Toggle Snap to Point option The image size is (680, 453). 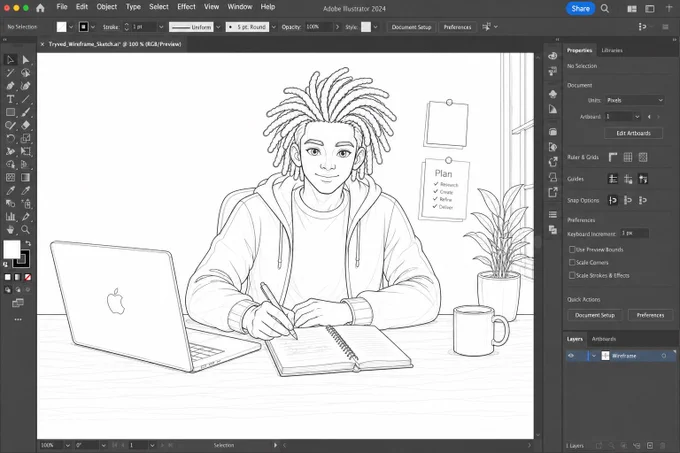(x=612, y=200)
